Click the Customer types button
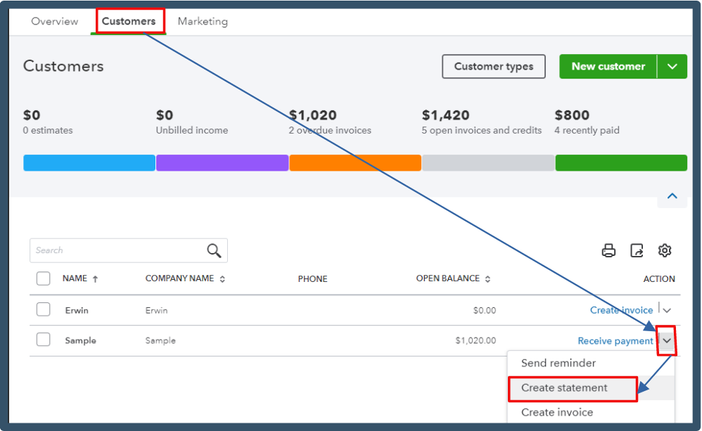 click(494, 66)
